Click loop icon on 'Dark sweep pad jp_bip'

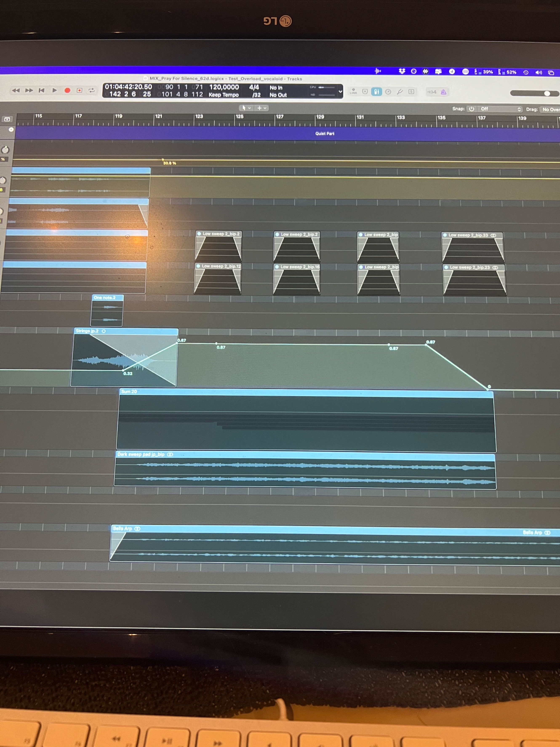pos(170,454)
